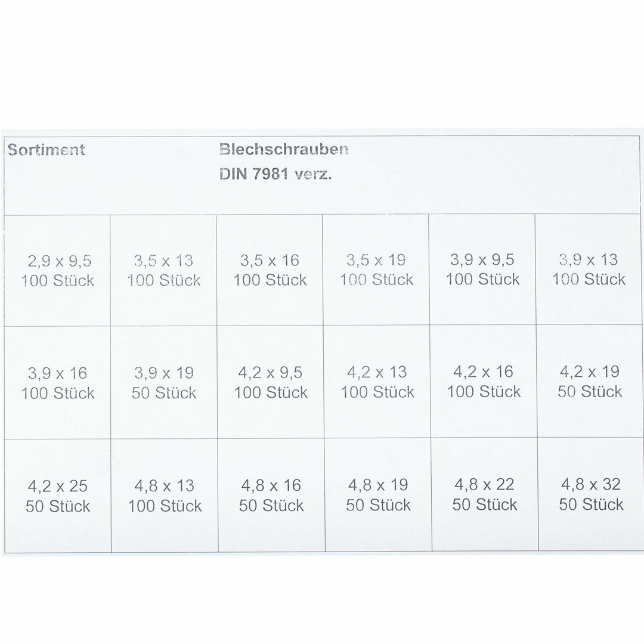
Task: Click the 3,5 x 13 cell
Action: pyautogui.click(x=163, y=270)
